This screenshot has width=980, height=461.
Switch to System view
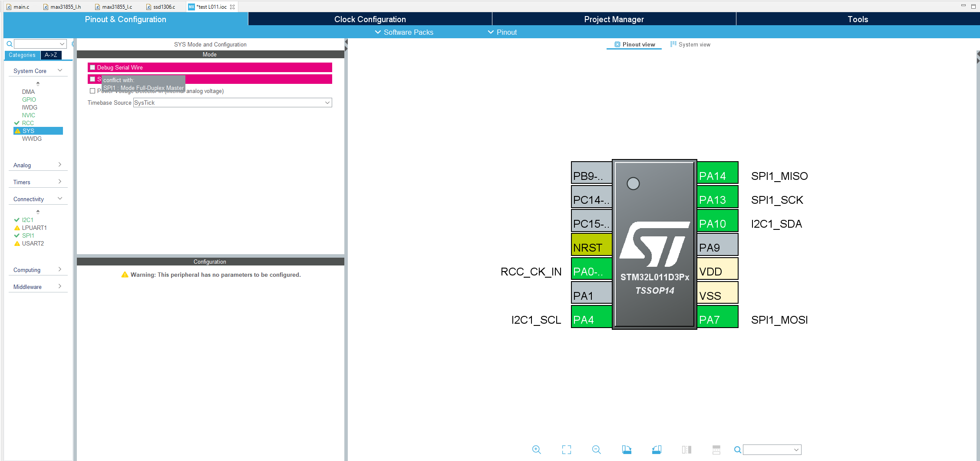pos(690,44)
